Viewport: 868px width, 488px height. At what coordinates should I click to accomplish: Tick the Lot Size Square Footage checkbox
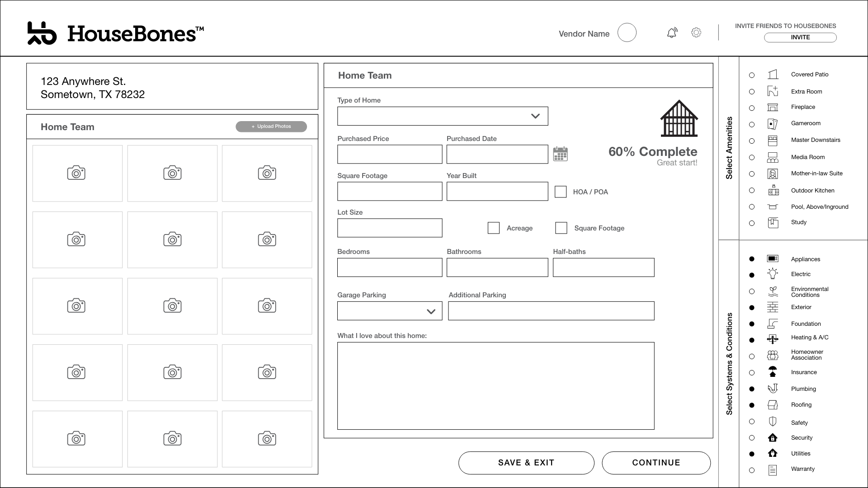(x=561, y=228)
